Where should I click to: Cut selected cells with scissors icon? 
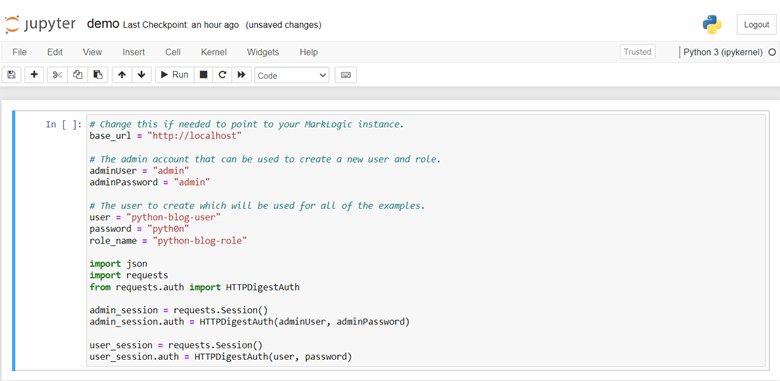pos(57,75)
